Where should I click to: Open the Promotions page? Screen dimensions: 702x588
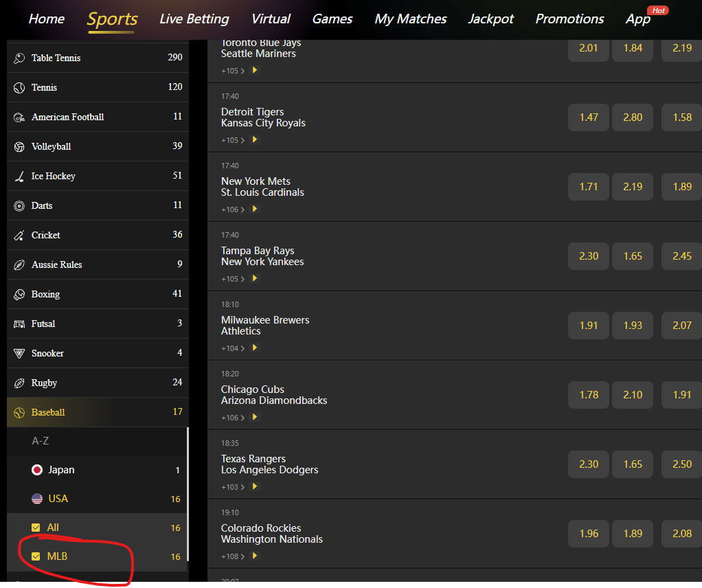[569, 19]
